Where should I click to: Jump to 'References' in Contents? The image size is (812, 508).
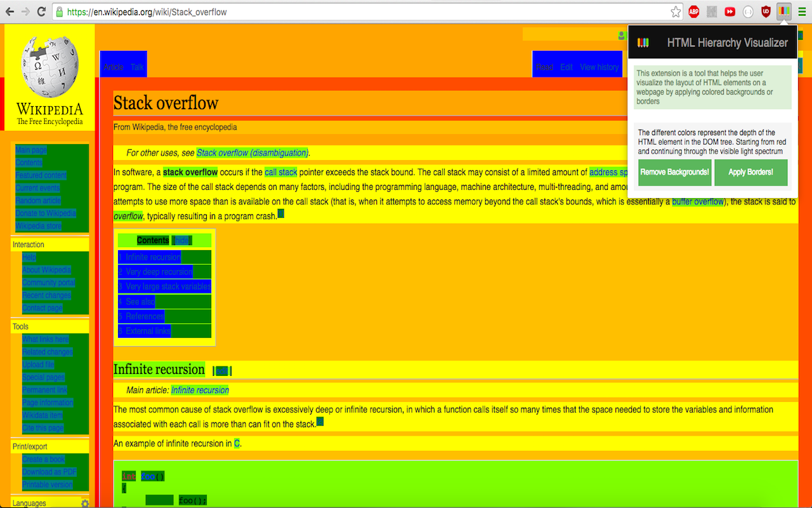(141, 316)
